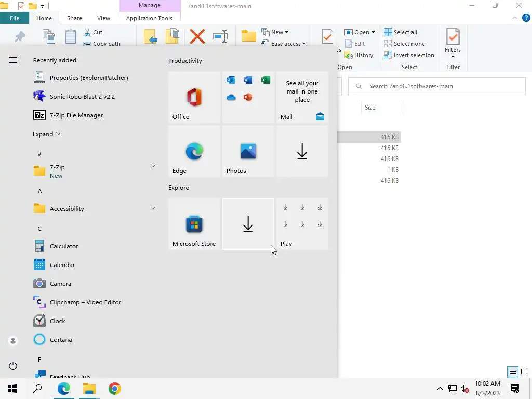Open the Outlook icon in Office tile group
The image size is (532, 399).
pyautogui.click(x=231, y=80)
